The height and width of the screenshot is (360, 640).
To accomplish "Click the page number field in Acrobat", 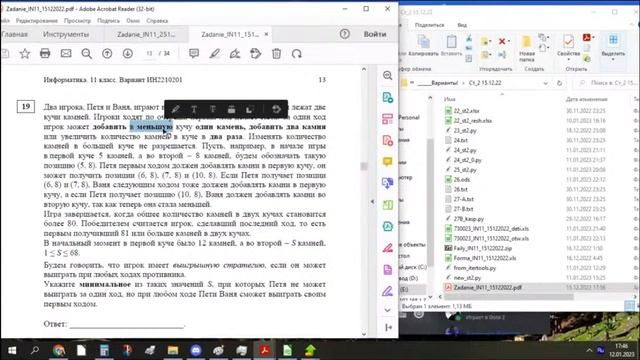I will tap(149, 53).
